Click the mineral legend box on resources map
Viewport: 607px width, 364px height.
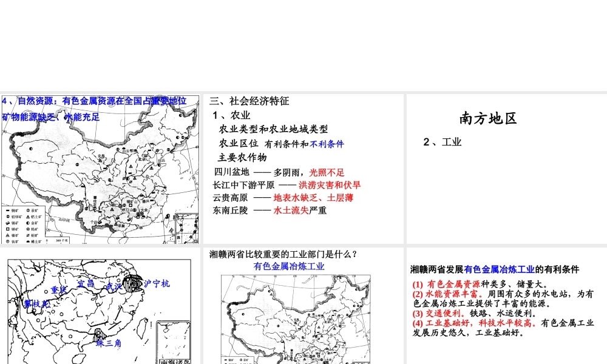(24, 224)
